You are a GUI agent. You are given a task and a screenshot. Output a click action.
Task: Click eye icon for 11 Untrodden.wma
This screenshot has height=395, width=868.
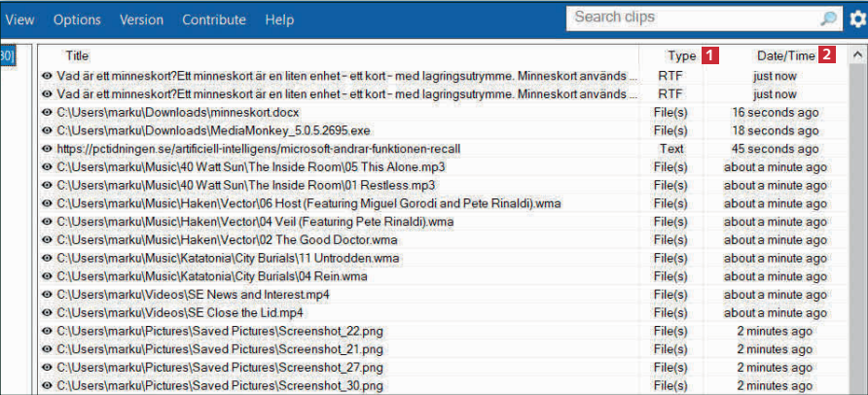47,259
